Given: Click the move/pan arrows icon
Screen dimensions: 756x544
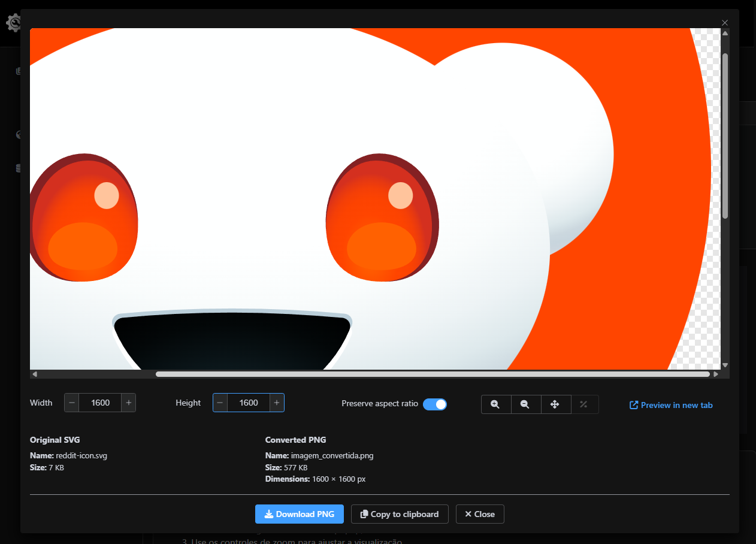Looking at the screenshot, I should coord(555,404).
